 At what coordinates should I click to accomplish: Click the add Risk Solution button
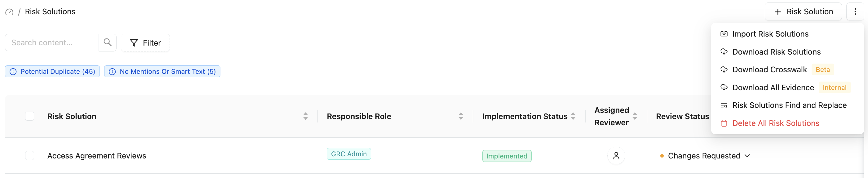[803, 11]
